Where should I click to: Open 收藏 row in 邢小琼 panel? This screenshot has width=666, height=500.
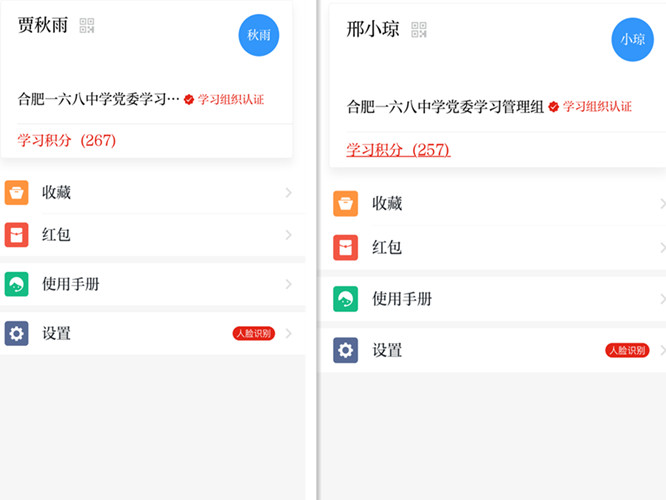tap(492, 203)
